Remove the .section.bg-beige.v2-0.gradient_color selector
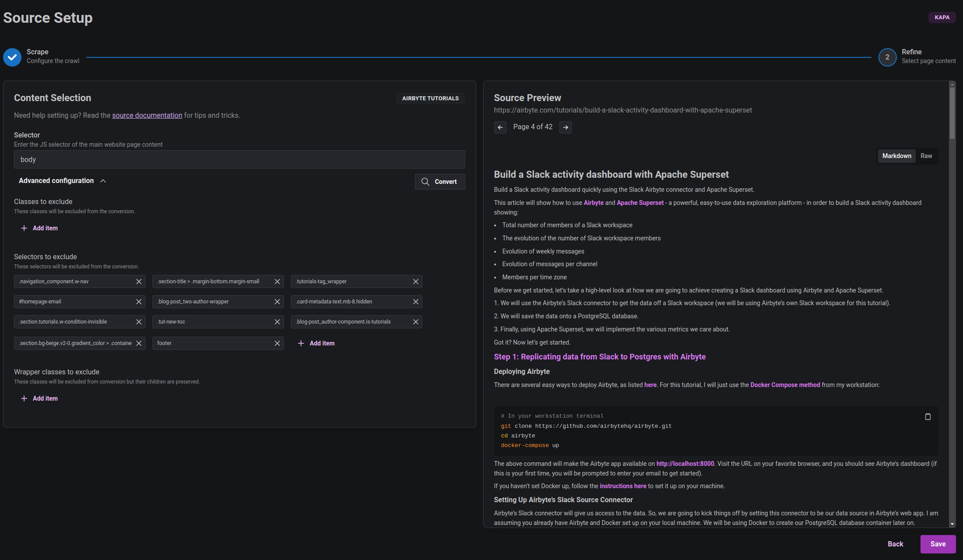 pos(139,343)
